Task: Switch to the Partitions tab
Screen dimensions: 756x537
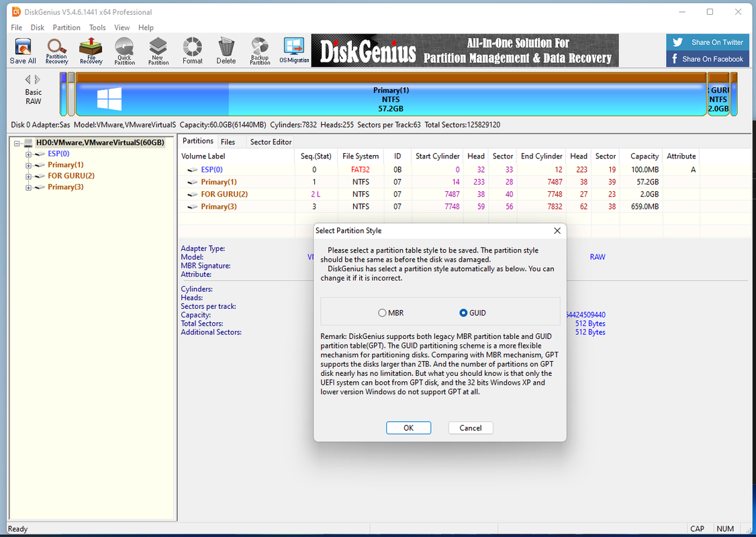Action: [x=197, y=141]
